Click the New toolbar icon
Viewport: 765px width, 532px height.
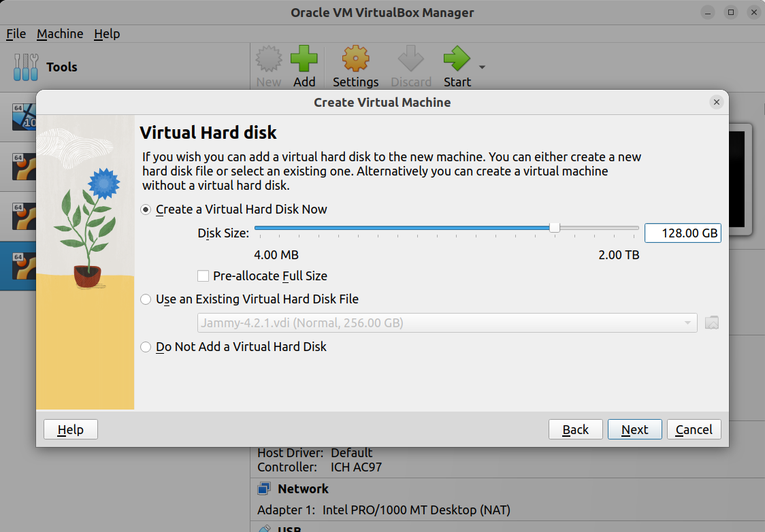tap(269, 59)
